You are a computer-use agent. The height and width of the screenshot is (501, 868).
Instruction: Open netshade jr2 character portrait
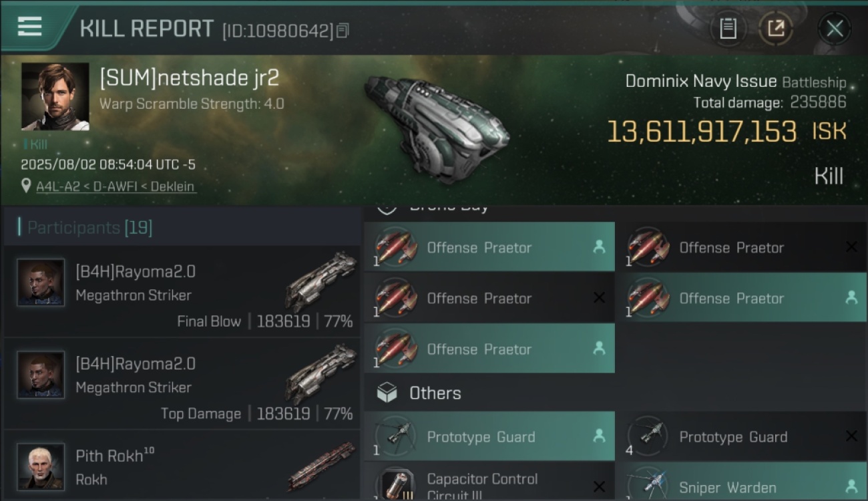(x=55, y=96)
